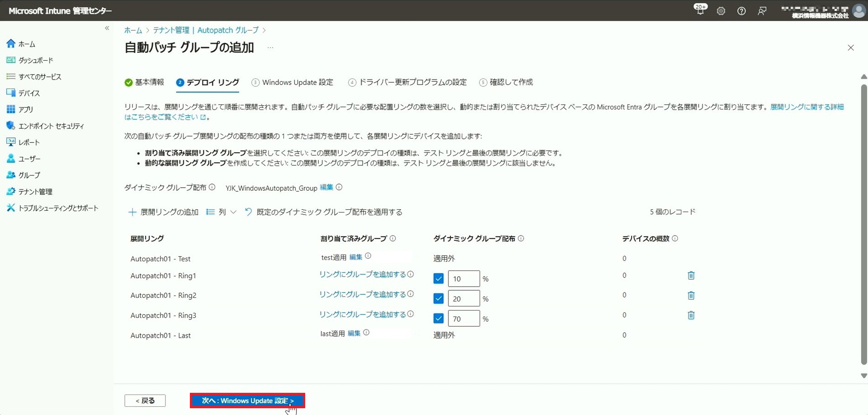Click the Ring3 percentage field showing 70
868x415 pixels.
tap(464, 318)
